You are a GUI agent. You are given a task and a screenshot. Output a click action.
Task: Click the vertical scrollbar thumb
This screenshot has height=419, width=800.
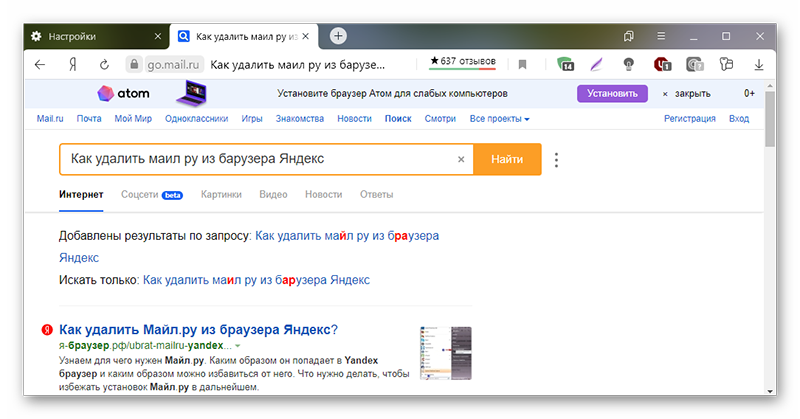pos(770,118)
